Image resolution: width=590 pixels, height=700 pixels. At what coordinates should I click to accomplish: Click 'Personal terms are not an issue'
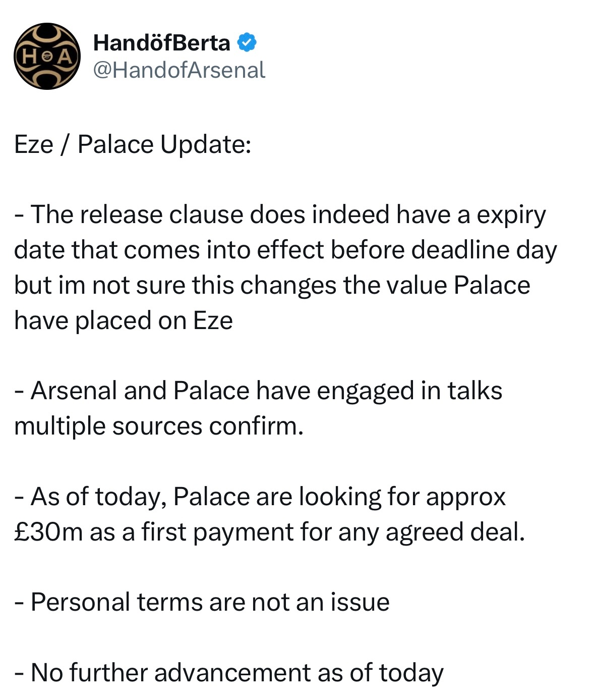pyautogui.click(x=202, y=603)
